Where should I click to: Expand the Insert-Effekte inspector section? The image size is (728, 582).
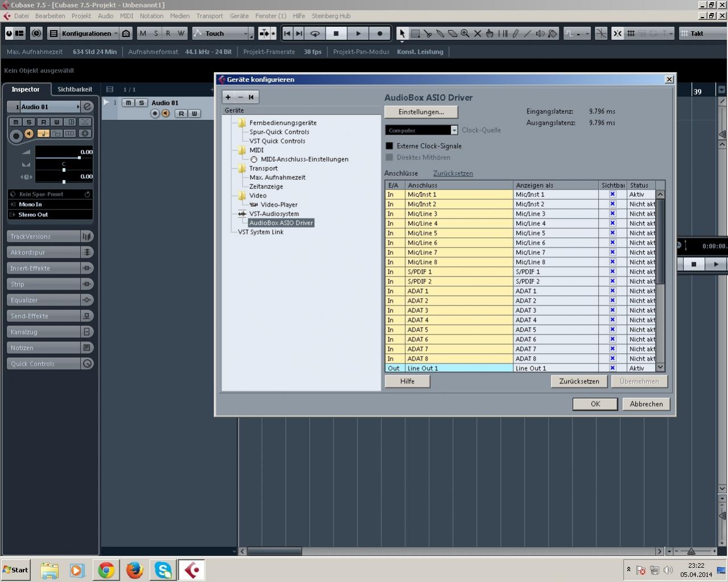[x=43, y=268]
